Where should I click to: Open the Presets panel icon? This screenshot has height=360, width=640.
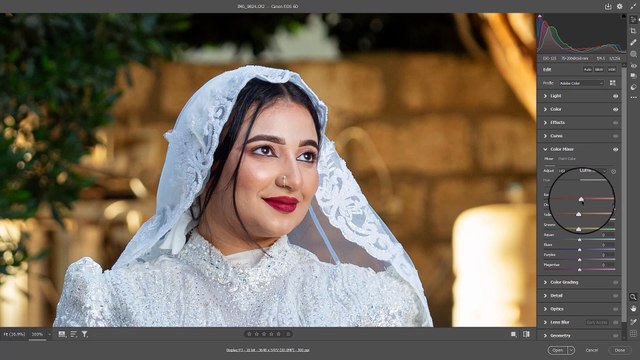coord(633,87)
